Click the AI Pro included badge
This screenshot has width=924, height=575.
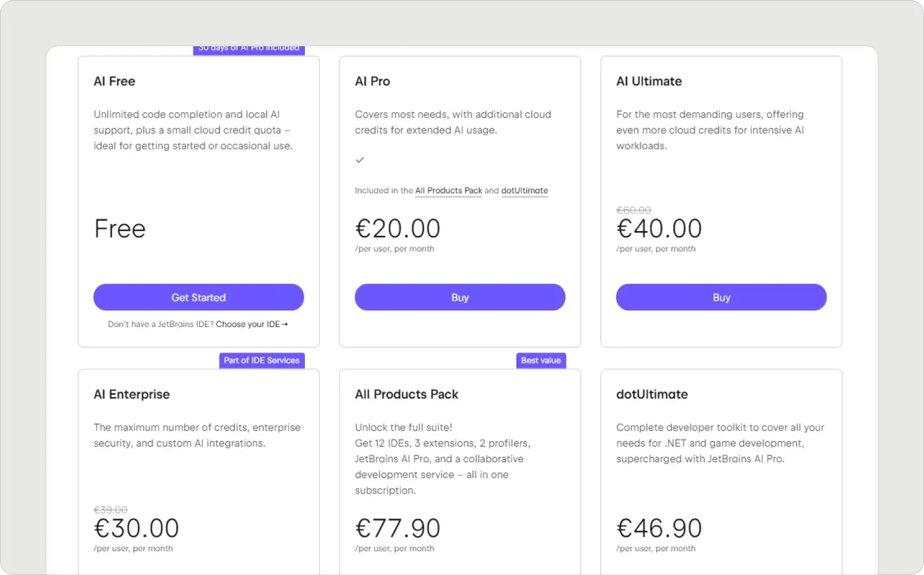tap(248, 50)
